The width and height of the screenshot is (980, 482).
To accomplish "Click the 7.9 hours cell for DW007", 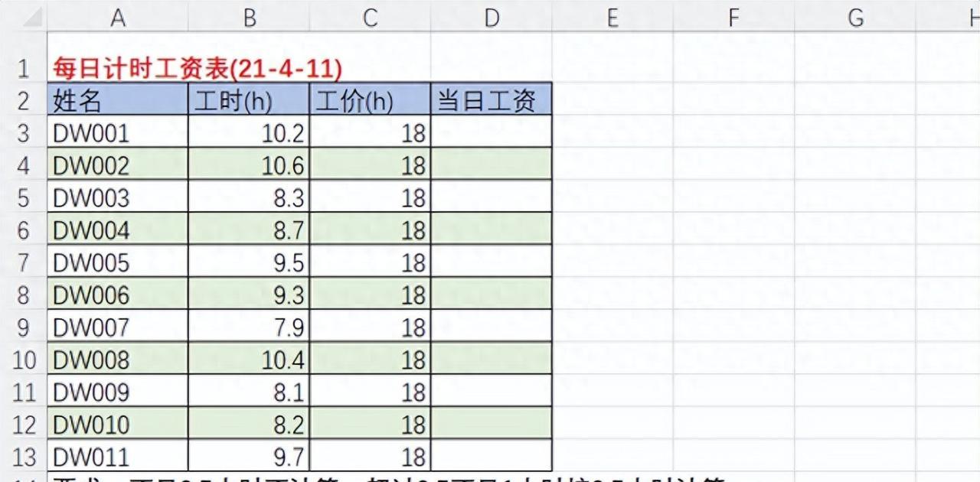I will click(x=250, y=326).
